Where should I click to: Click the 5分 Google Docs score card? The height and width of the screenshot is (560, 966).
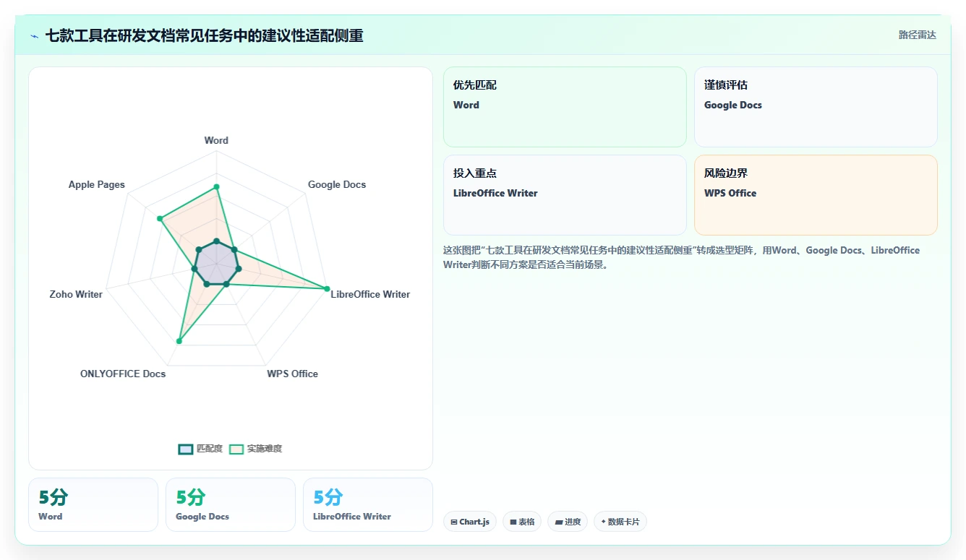231,504
